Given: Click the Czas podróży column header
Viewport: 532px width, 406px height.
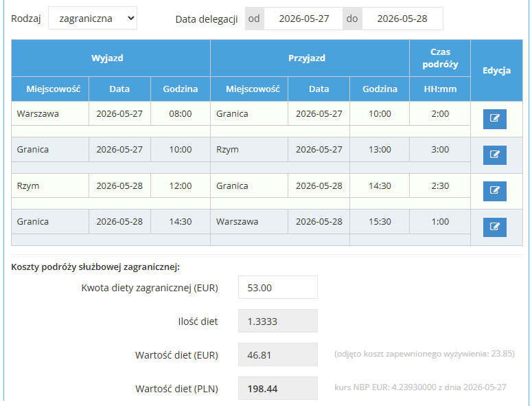Looking at the screenshot, I should (440, 58).
